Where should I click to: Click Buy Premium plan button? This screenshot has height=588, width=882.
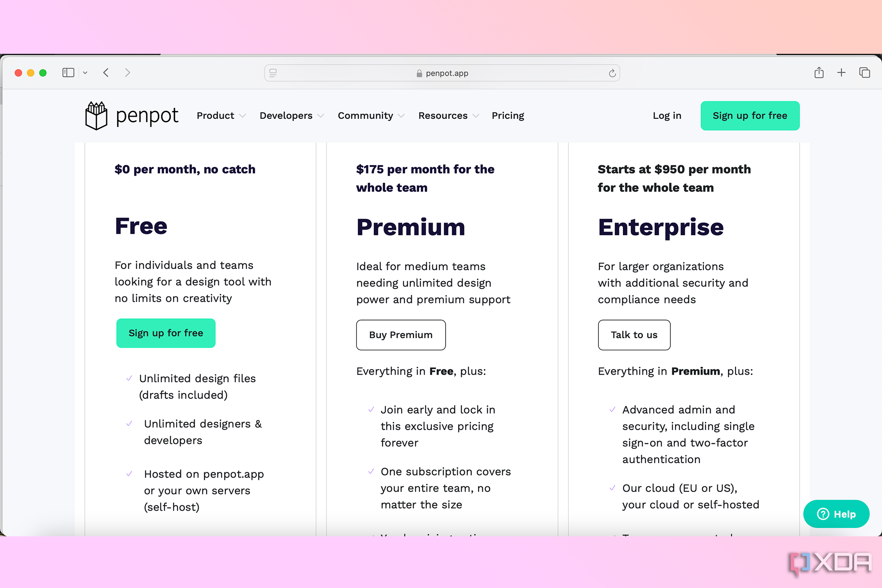[x=400, y=335]
